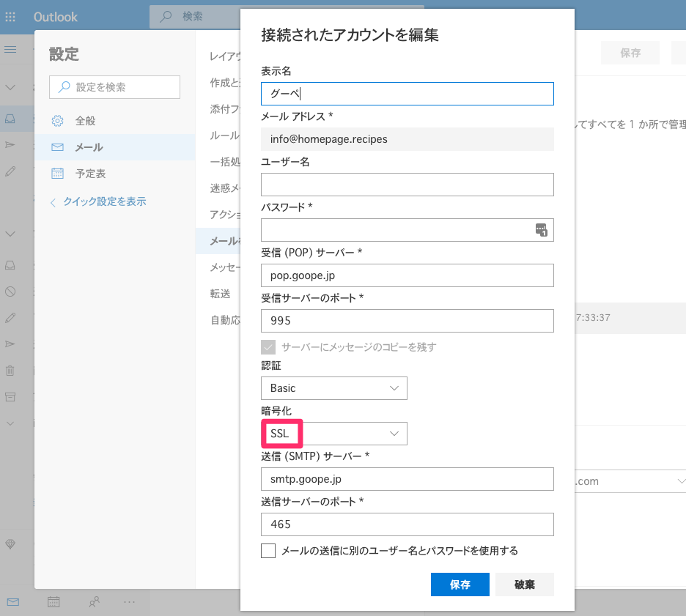This screenshot has width=686, height=616.
Task: Click the 破棄 button
Action: click(525, 585)
